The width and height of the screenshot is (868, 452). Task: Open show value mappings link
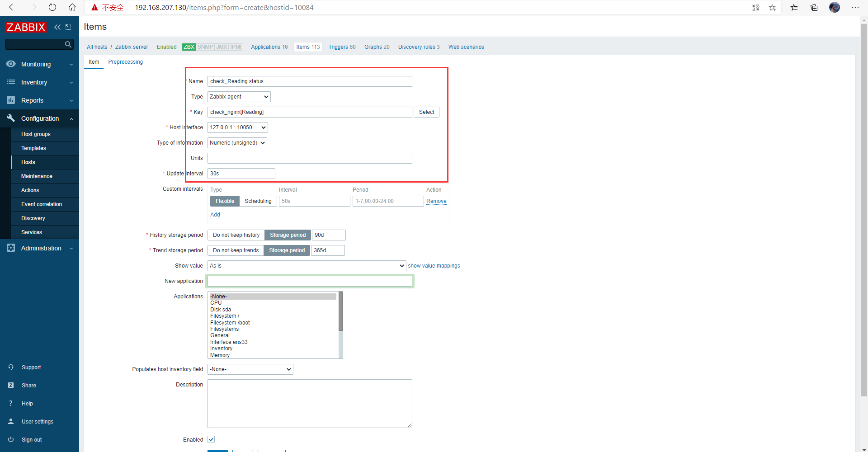[434, 266]
